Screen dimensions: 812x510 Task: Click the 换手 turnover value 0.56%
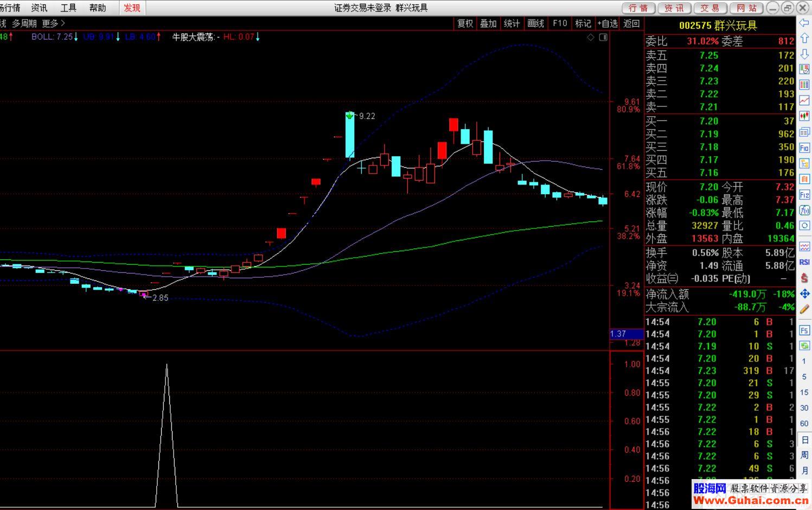click(x=705, y=253)
